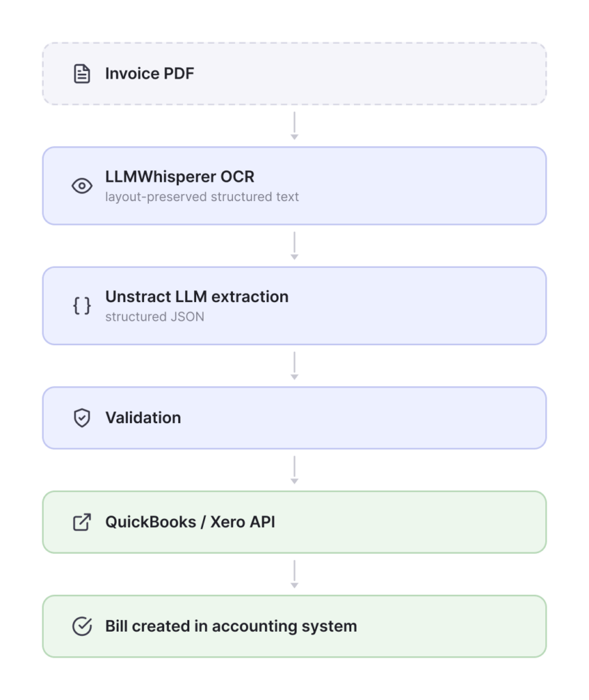Screen dimensions: 589x700
Task: Select the QuickBooks / Xero API box
Action: point(294,522)
